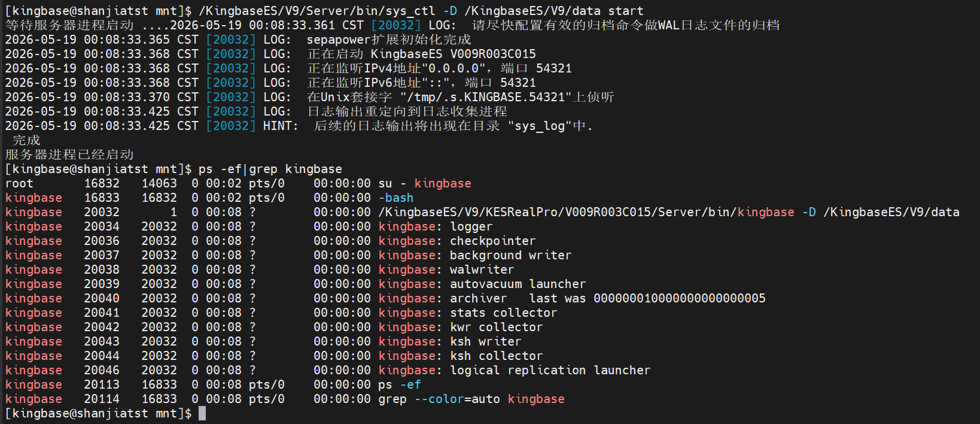Image resolution: width=980 pixels, height=424 pixels.
Task: Click the 'root' user name in process list
Action: pos(19,183)
